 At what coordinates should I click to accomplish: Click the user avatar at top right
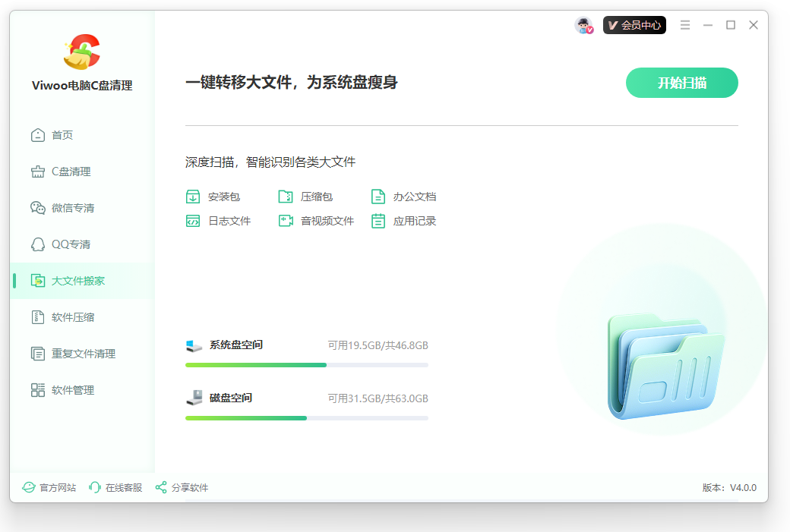(583, 25)
